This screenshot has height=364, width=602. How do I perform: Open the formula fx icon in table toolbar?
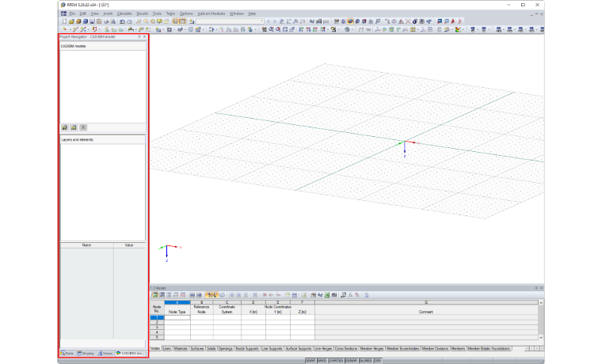click(351, 295)
